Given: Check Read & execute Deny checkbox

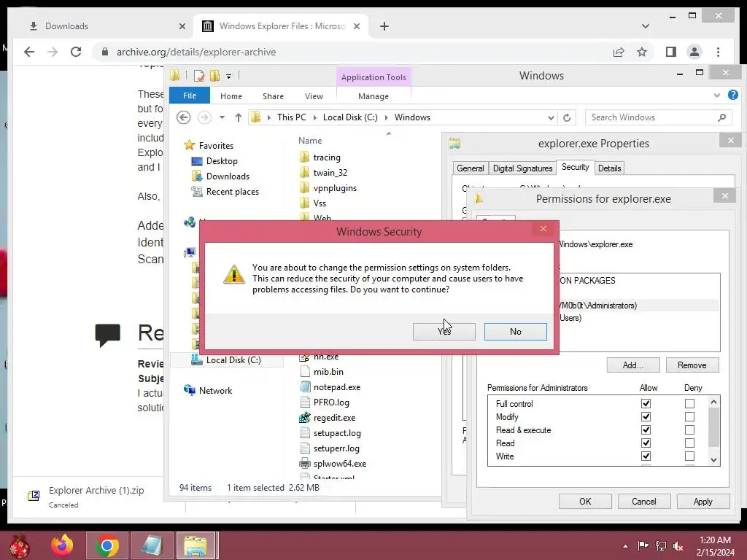Looking at the screenshot, I should [689, 430].
